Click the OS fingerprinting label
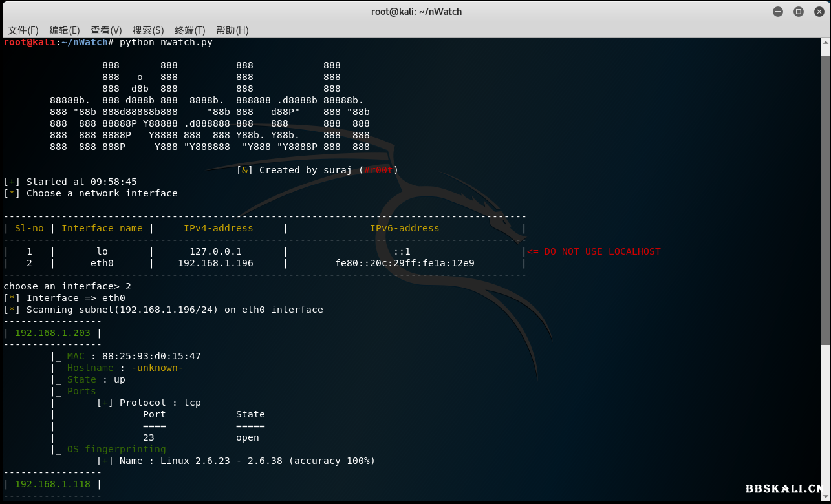831x504 pixels. 116,449
